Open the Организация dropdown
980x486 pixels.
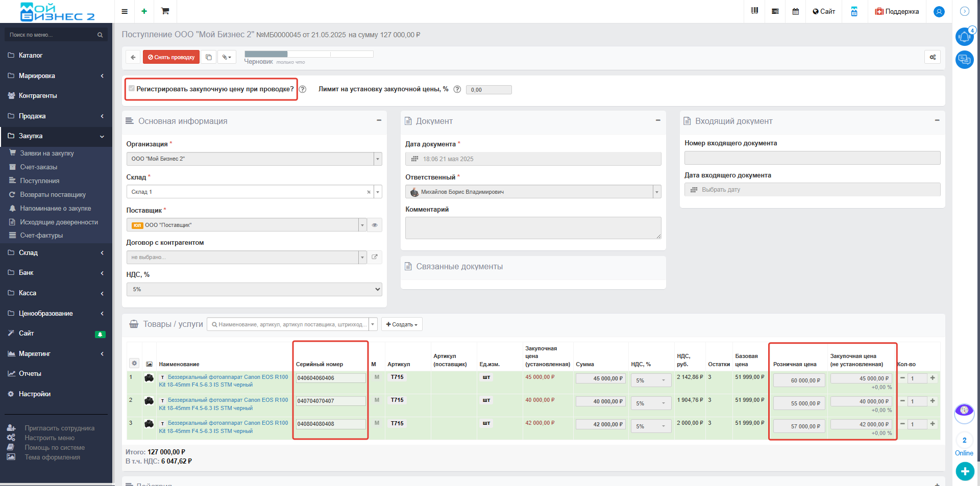(x=254, y=159)
